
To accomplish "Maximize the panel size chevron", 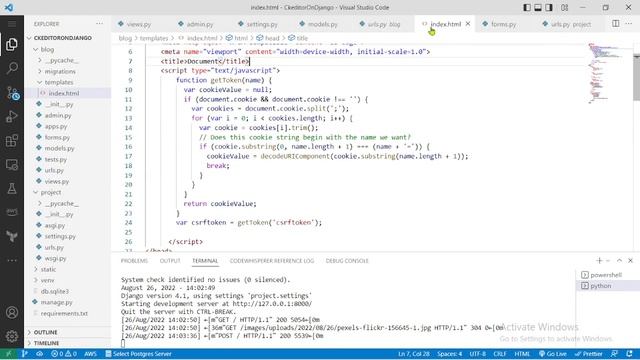I will point(619,260).
